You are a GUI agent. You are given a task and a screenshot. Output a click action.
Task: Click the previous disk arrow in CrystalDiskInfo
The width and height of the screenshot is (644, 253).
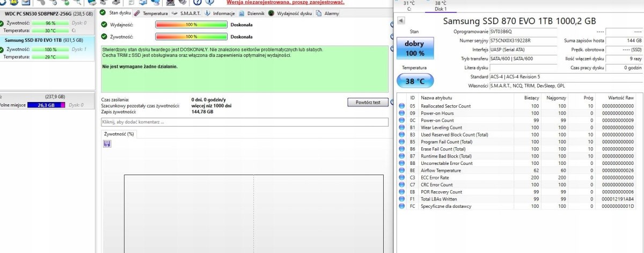pyautogui.click(x=400, y=21)
